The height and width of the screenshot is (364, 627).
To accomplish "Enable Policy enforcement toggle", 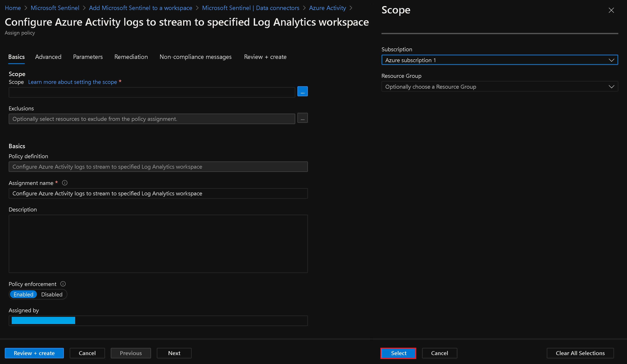I will click(x=23, y=294).
